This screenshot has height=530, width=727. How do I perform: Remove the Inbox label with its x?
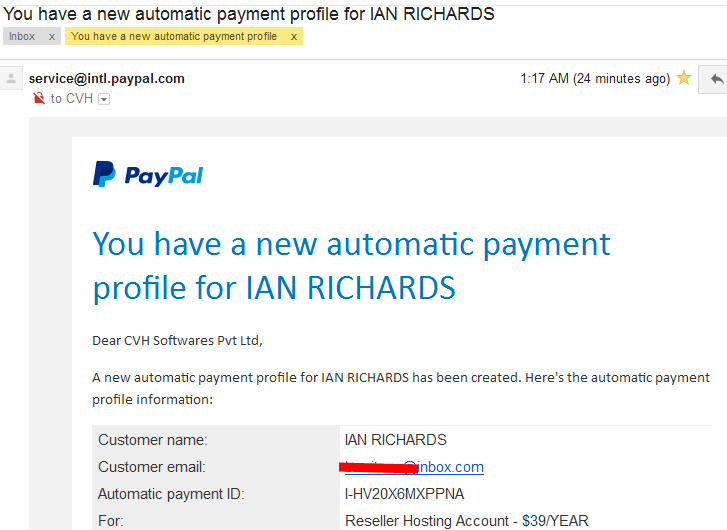click(52, 37)
